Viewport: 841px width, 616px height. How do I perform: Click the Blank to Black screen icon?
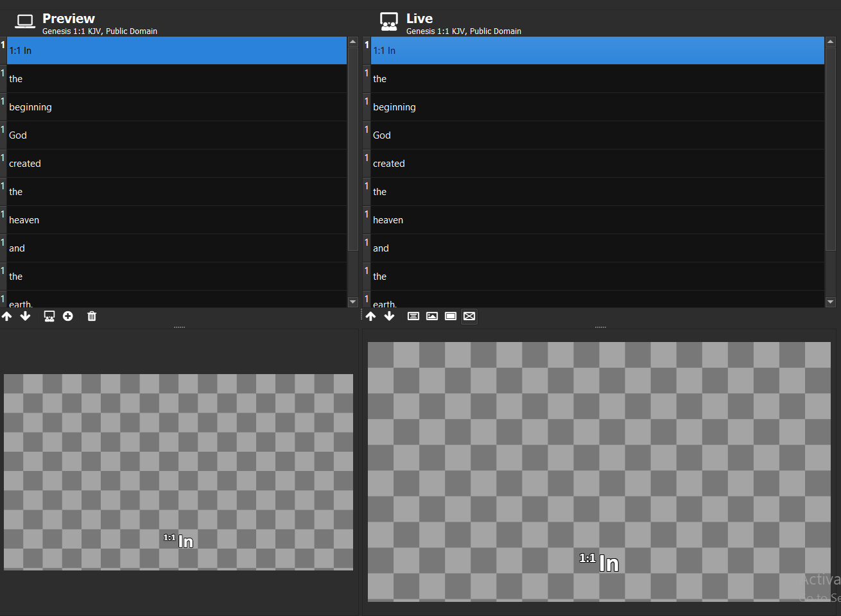[x=451, y=316]
